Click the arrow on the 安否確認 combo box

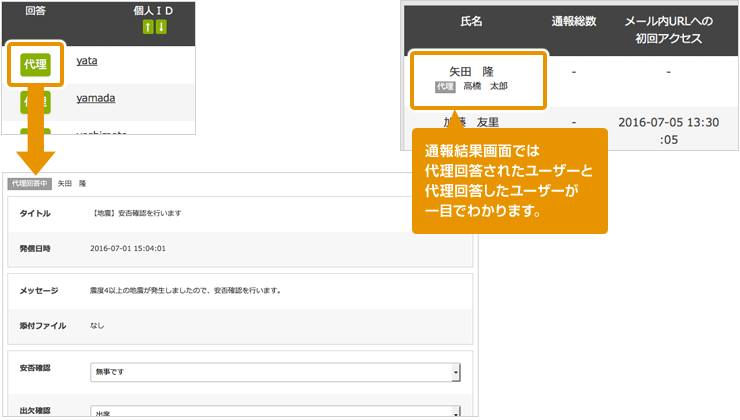pyautogui.click(x=456, y=372)
